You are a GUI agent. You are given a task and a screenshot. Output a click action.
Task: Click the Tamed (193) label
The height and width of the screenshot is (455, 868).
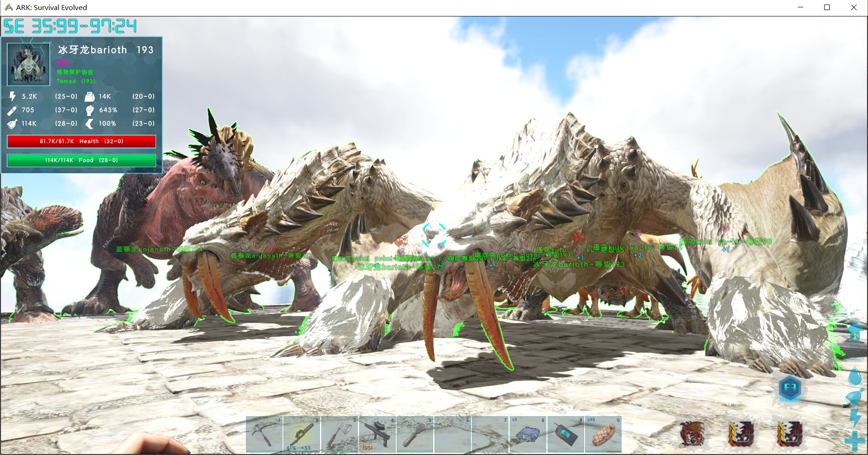[x=76, y=81]
